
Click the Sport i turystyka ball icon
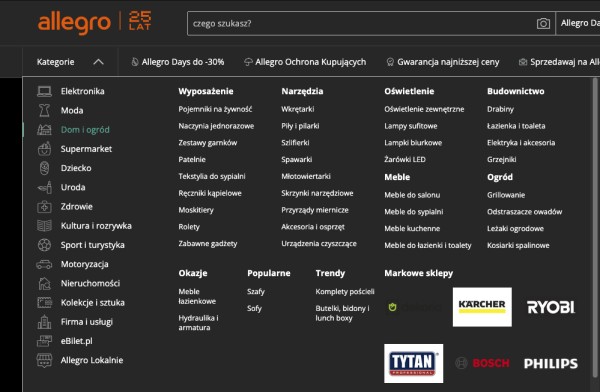coord(44,245)
